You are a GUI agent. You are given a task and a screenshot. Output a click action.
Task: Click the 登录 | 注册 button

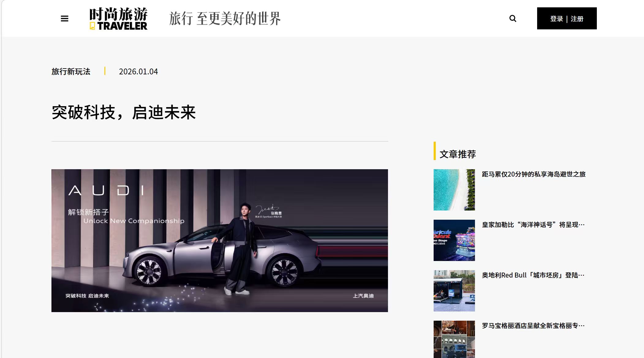(x=567, y=18)
